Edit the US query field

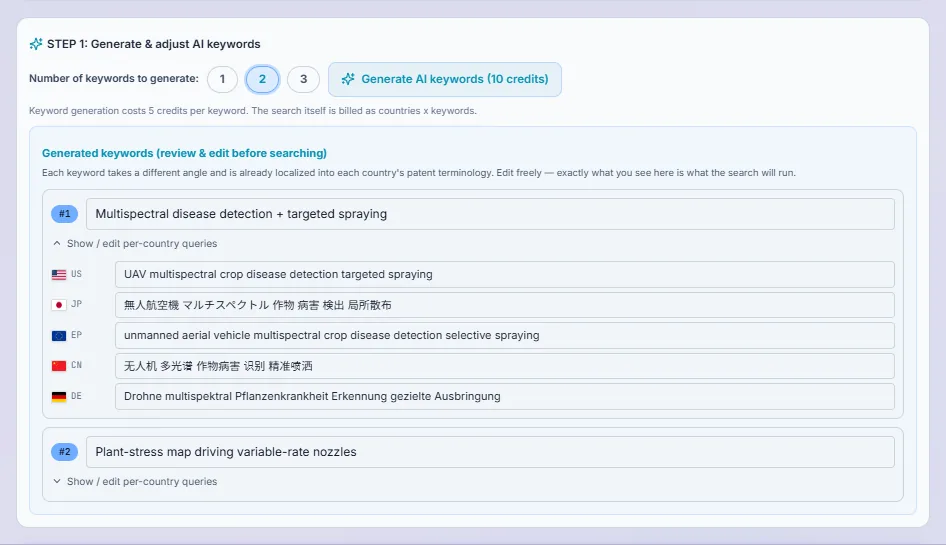pos(504,275)
